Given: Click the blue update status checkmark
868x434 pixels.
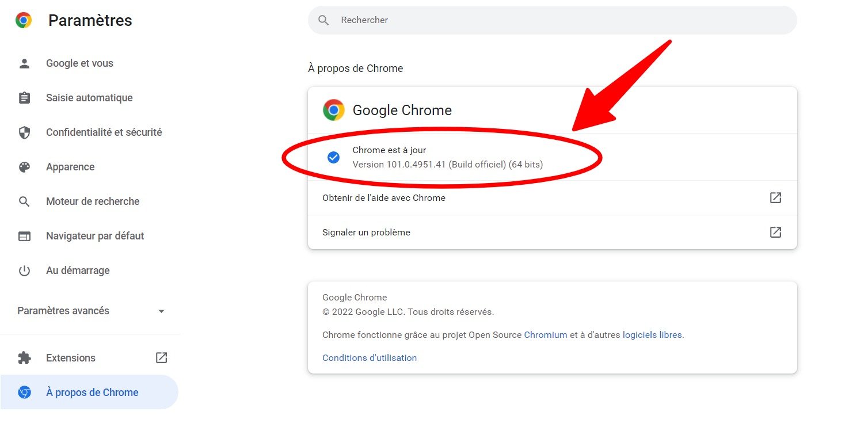Looking at the screenshot, I should point(333,157).
